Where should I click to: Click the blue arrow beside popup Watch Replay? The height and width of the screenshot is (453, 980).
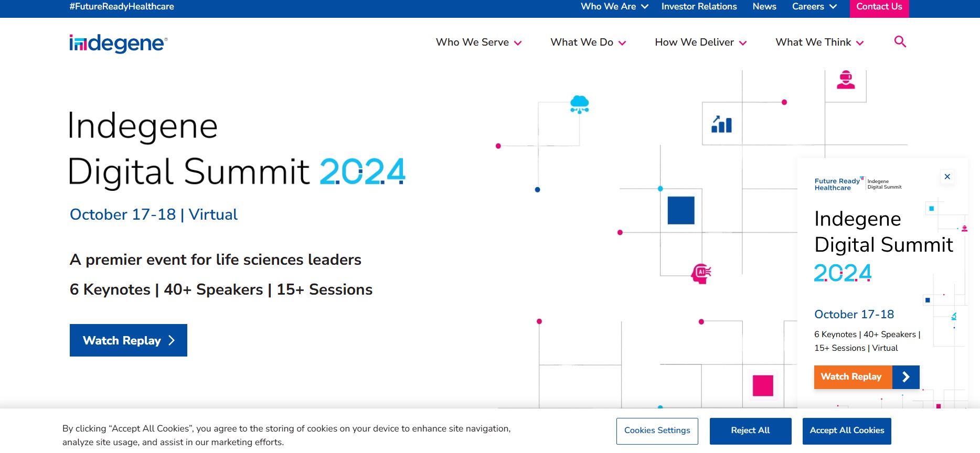906,377
